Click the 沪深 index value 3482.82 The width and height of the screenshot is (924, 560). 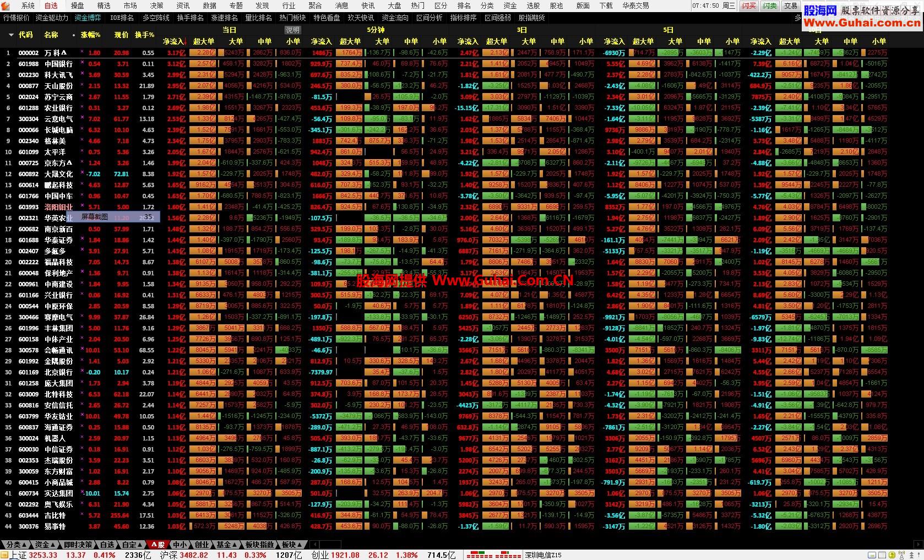[194, 555]
